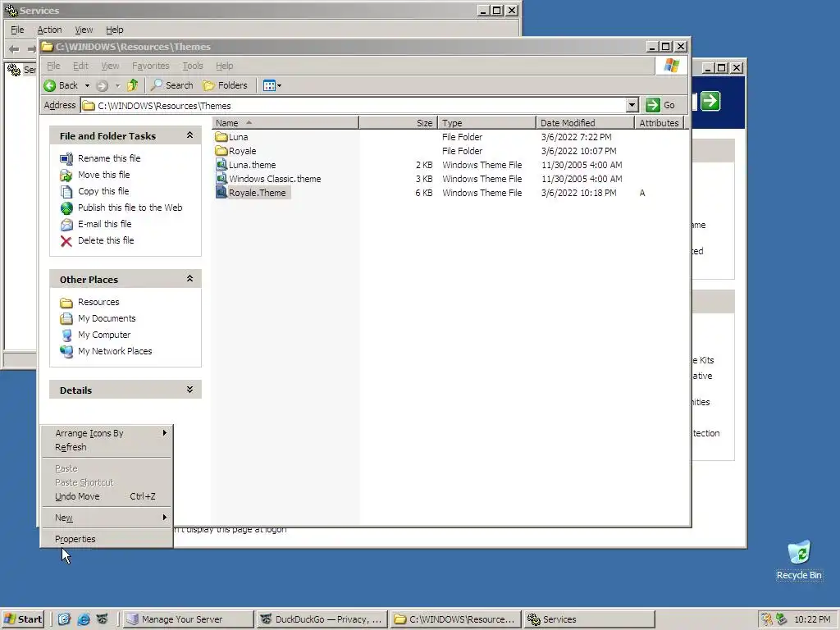Open the Search pane in Explorer
Screen dimensions: 840x630
[x=172, y=85]
